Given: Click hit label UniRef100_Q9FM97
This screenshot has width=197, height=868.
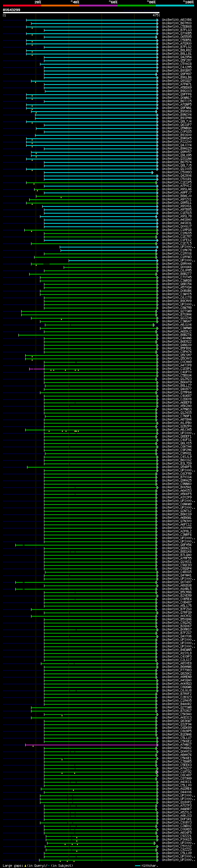Looking at the screenshot, I should 177,74.
